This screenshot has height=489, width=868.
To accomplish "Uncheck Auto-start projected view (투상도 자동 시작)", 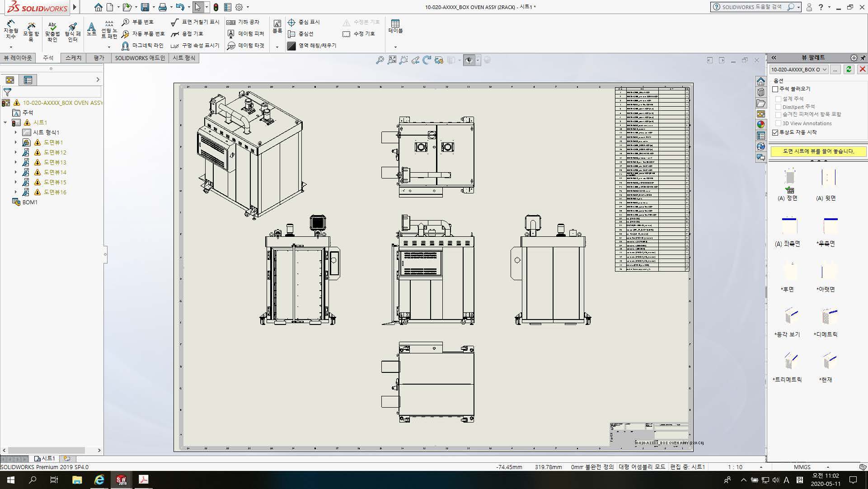I will [775, 132].
